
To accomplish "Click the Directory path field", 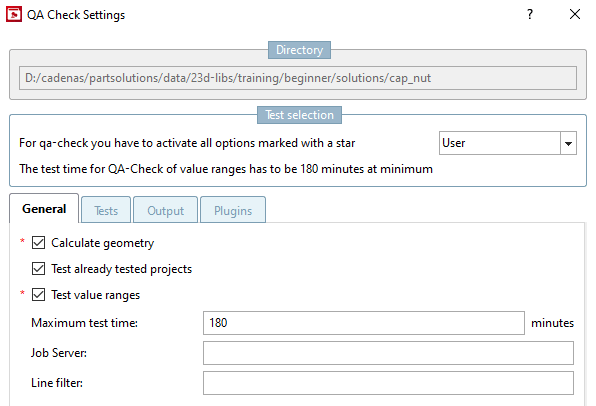I will [x=298, y=78].
